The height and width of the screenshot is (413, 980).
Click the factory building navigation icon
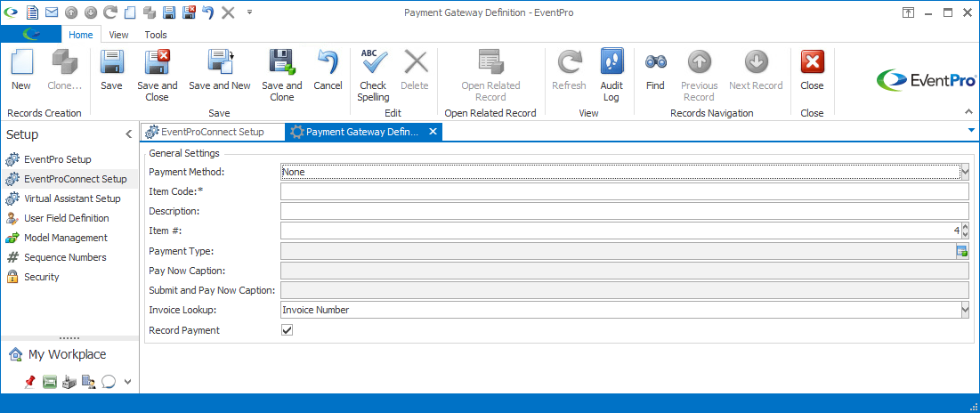[x=69, y=382]
